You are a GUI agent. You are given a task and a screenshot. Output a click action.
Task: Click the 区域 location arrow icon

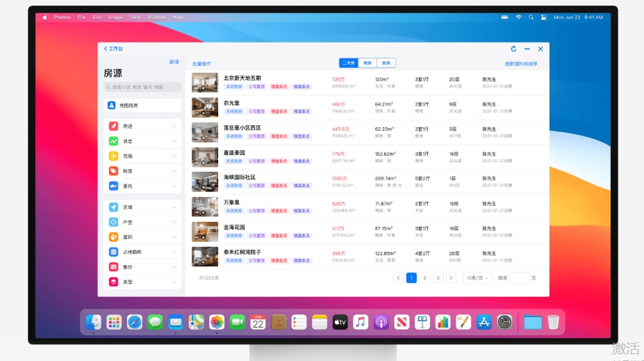pyautogui.click(x=113, y=207)
